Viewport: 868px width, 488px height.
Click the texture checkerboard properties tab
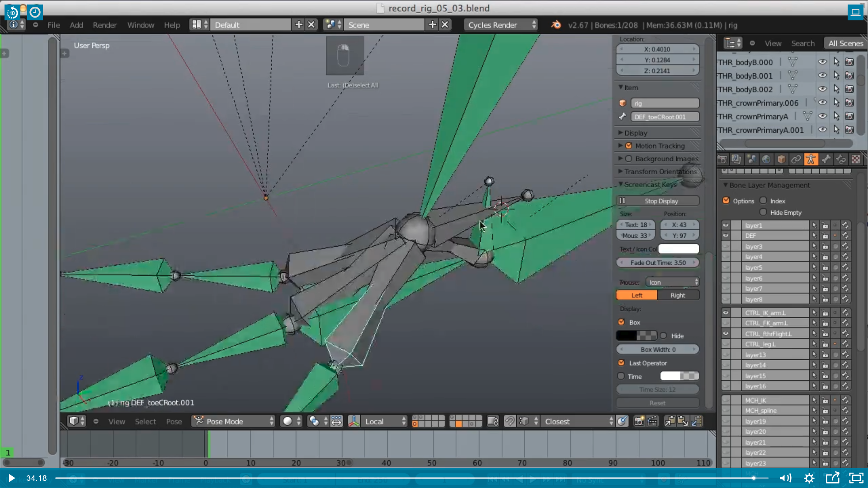point(856,159)
